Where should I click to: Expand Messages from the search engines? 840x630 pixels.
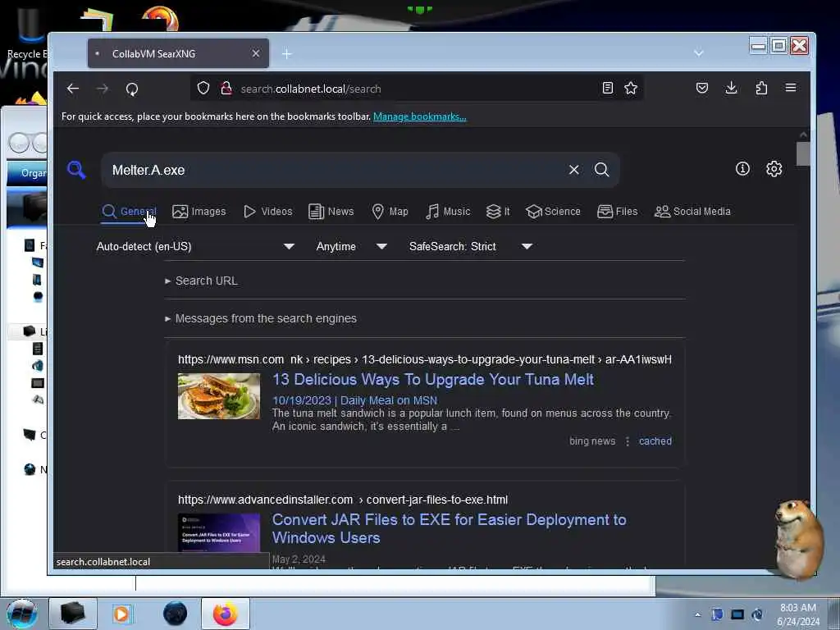pos(261,318)
